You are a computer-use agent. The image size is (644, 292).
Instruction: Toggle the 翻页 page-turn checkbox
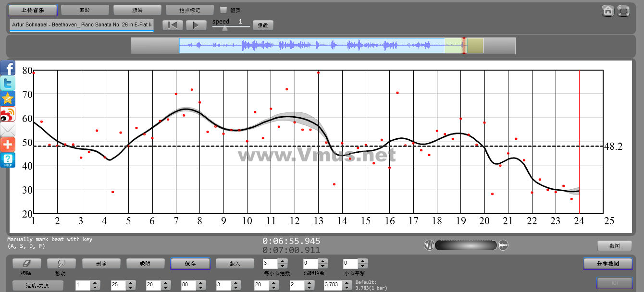(223, 10)
